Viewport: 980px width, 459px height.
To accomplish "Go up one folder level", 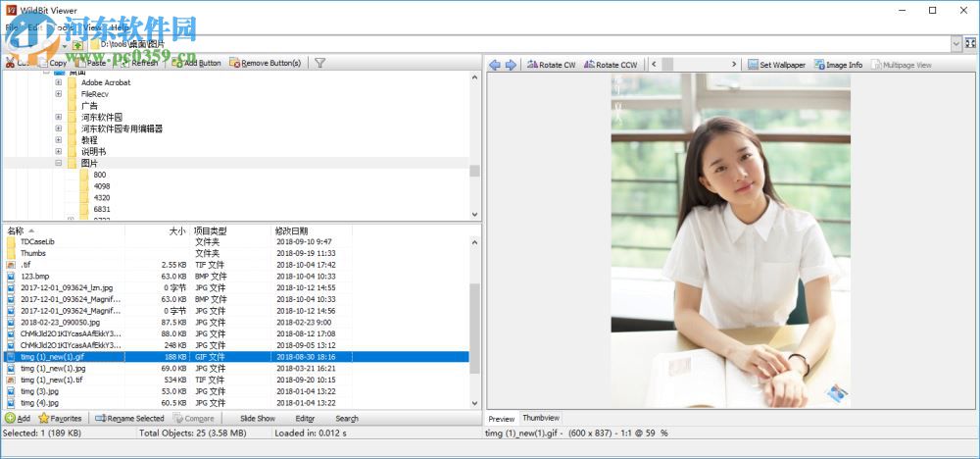I will click(77, 45).
